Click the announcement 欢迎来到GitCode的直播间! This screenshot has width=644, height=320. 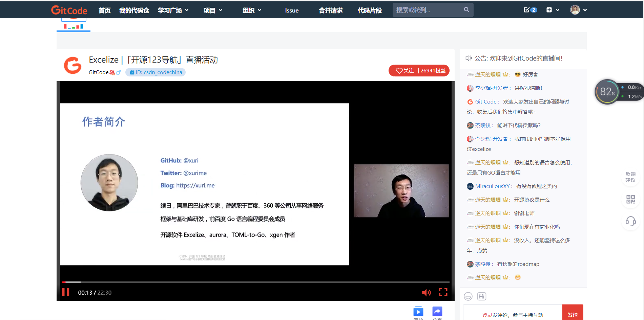[x=526, y=59]
